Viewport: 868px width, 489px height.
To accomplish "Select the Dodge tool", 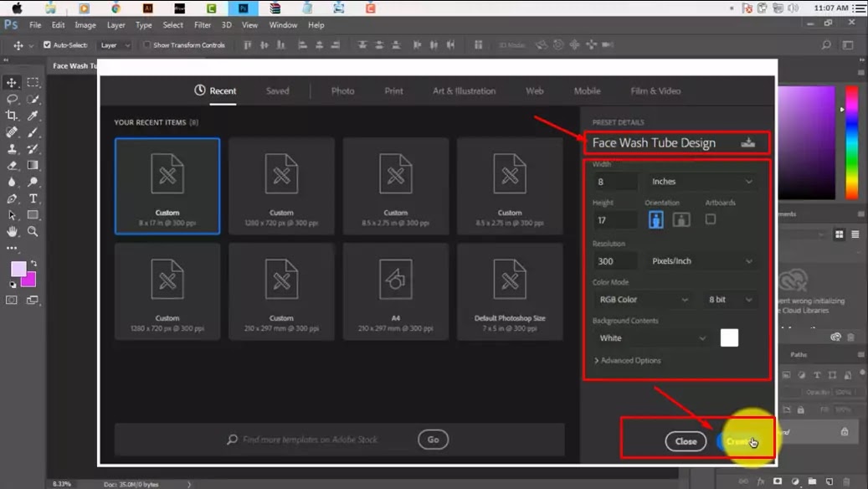I will [x=33, y=182].
